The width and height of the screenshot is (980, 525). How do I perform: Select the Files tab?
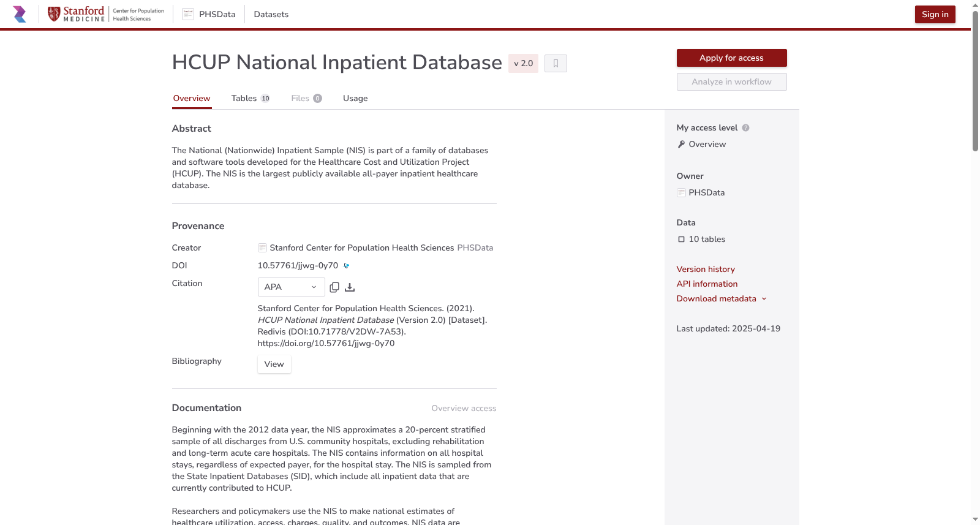(x=306, y=99)
